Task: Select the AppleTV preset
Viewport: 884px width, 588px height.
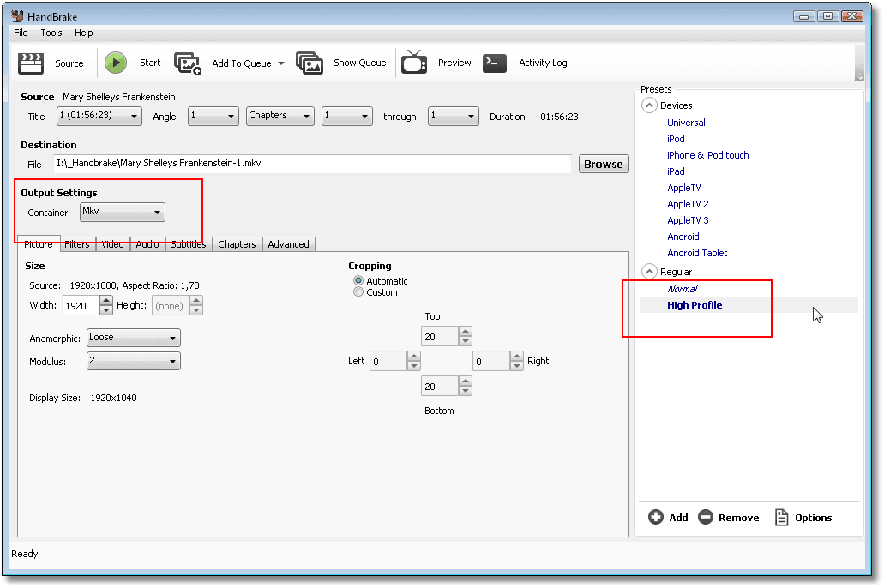Action: (x=684, y=188)
